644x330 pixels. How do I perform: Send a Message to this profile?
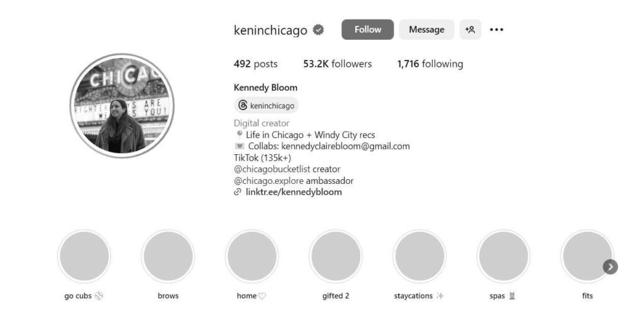click(x=427, y=30)
